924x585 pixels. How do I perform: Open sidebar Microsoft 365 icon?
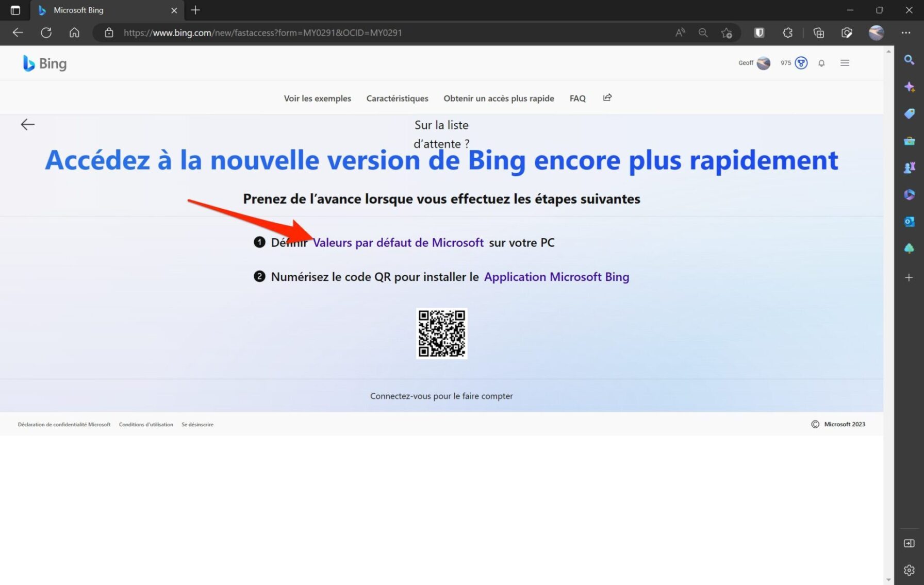coord(909,194)
